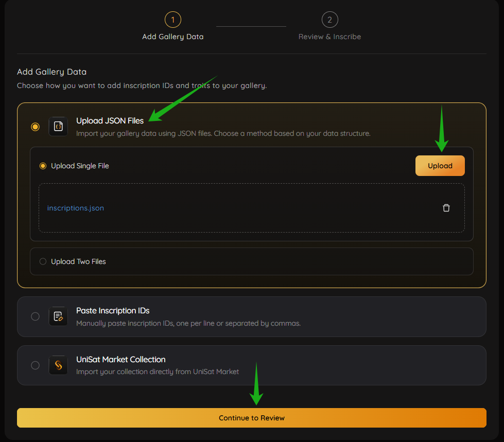Go to Review & Inscribe step label

coord(329,37)
